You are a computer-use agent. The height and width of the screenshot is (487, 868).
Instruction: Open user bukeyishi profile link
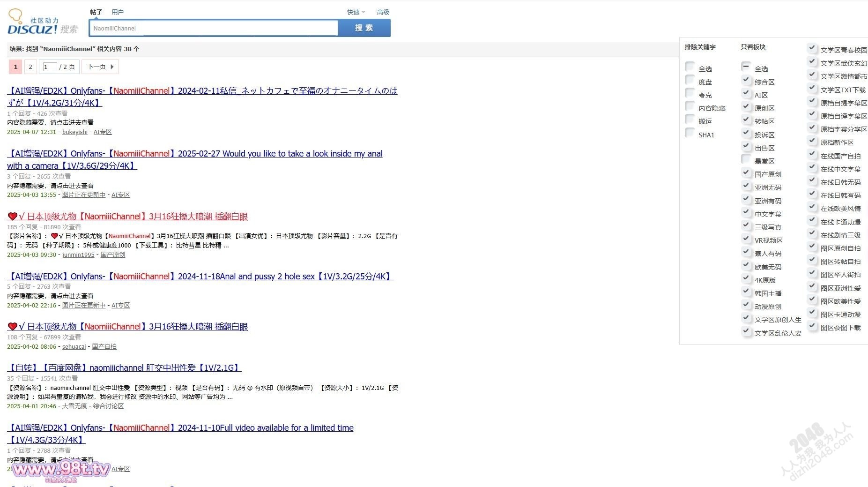point(75,132)
